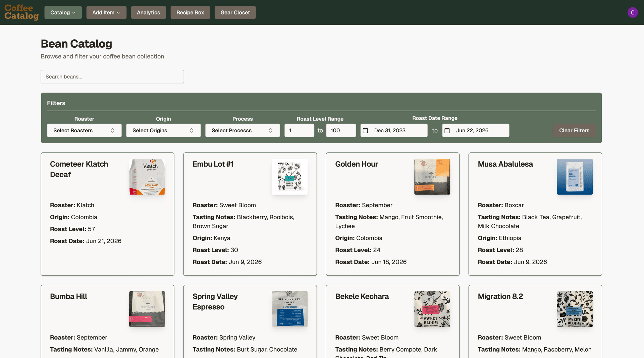644x358 pixels.
Task: Open the user avatar menu
Action: pos(633,12)
